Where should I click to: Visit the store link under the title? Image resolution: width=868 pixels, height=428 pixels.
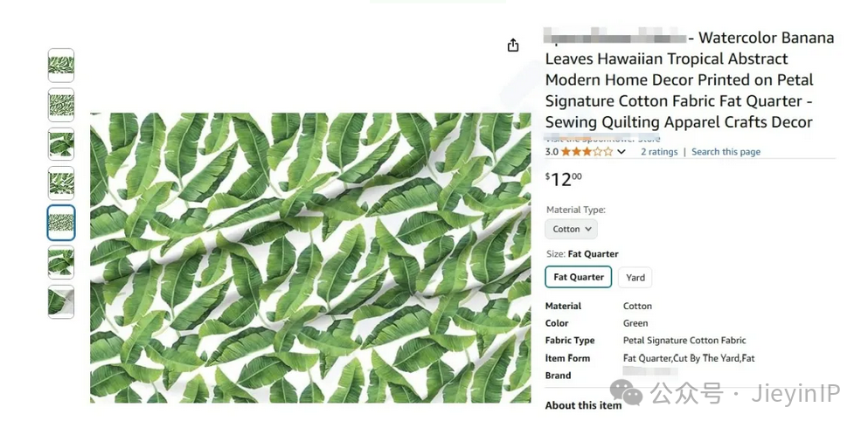click(x=603, y=139)
